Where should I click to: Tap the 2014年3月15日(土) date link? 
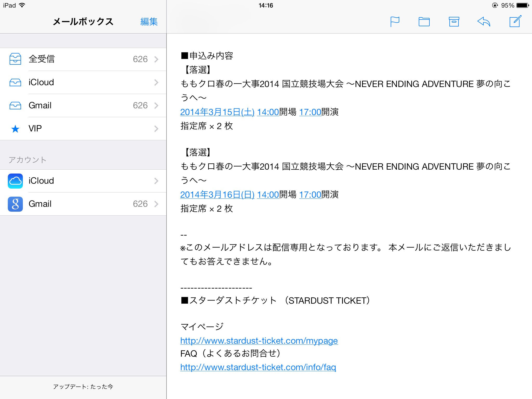[217, 112]
